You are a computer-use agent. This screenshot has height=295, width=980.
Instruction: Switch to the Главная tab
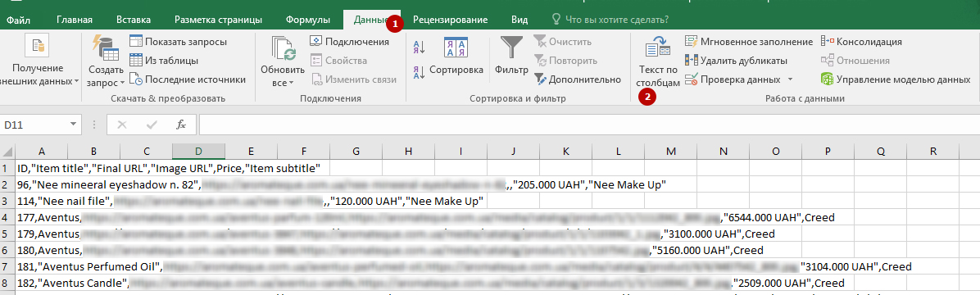[x=75, y=20]
